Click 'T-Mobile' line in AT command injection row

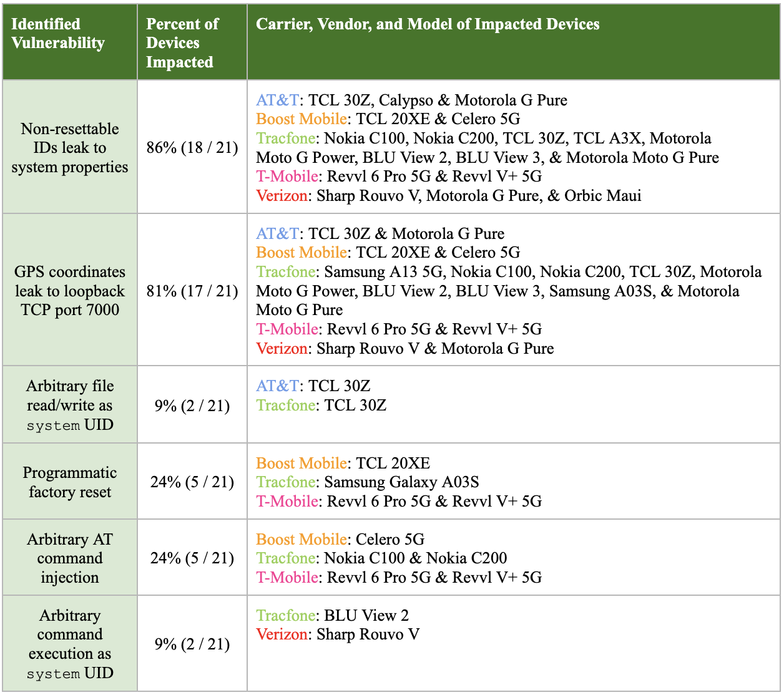pos(399,577)
